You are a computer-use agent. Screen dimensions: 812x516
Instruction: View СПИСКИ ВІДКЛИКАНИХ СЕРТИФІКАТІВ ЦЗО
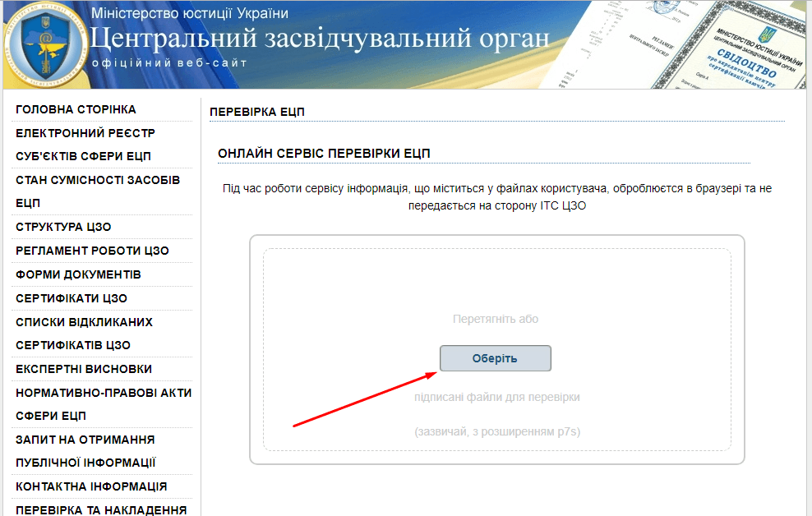click(x=84, y=334)
